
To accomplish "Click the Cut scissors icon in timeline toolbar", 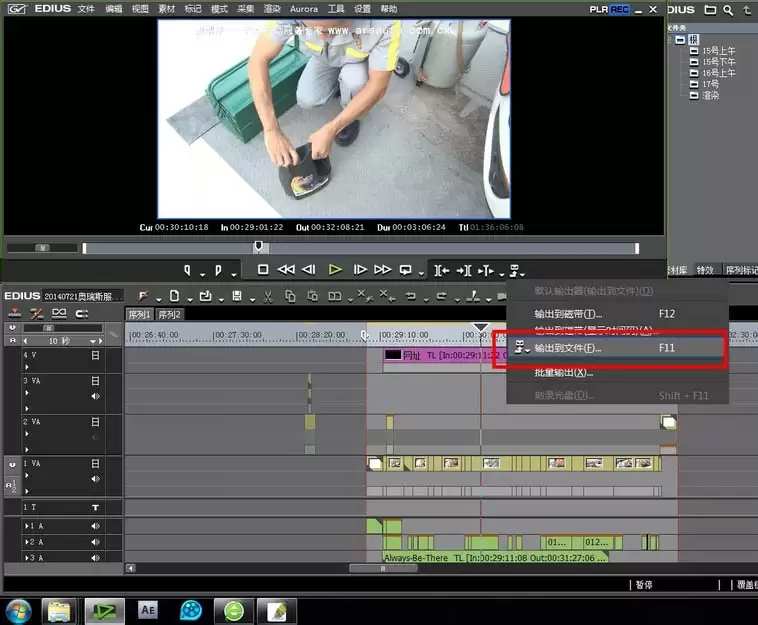I will 267,296.
